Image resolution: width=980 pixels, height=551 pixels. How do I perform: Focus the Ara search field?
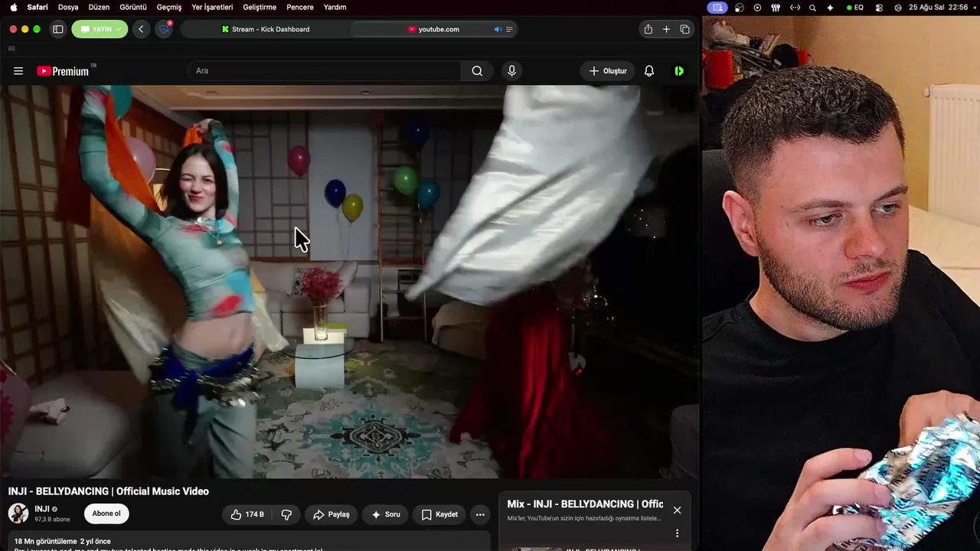324,71
